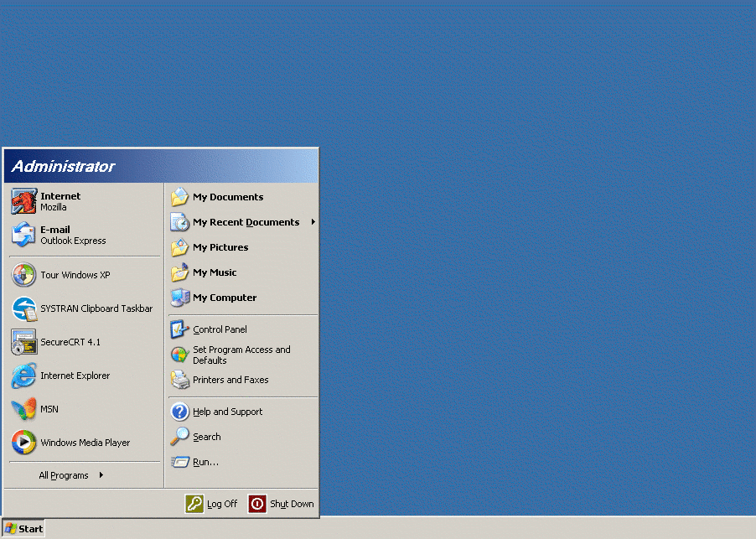Viewport: 756px width, 539px height.
Task: Launch Outlook Express E-mail icon
Action: coord(23,235)
